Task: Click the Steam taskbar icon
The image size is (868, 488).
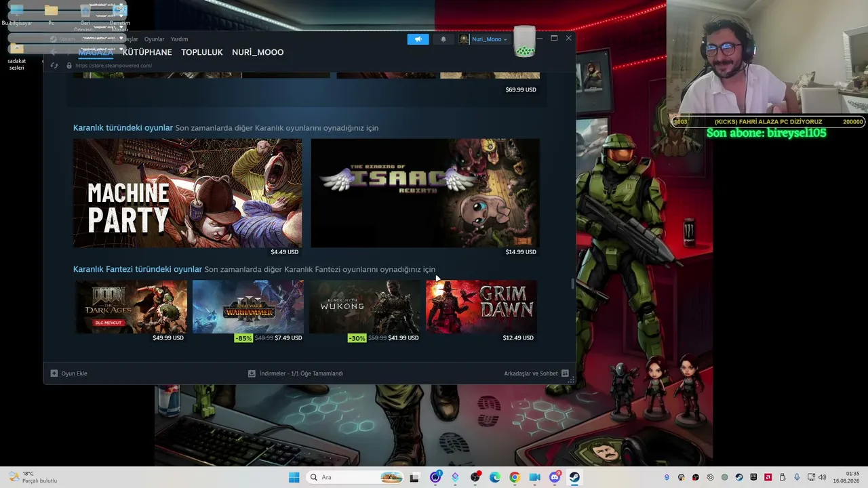Action: (574, 477)
